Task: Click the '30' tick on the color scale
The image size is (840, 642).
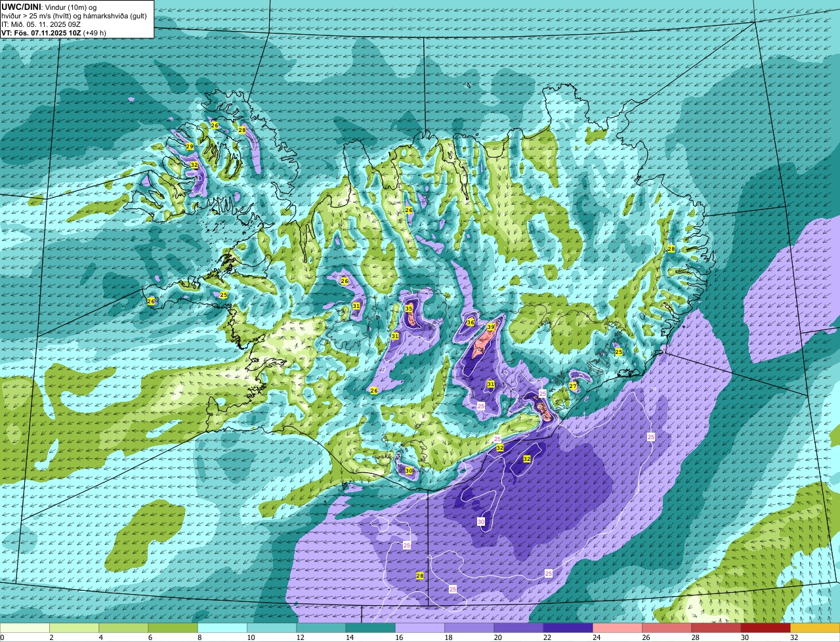Action: pos(745,637)
